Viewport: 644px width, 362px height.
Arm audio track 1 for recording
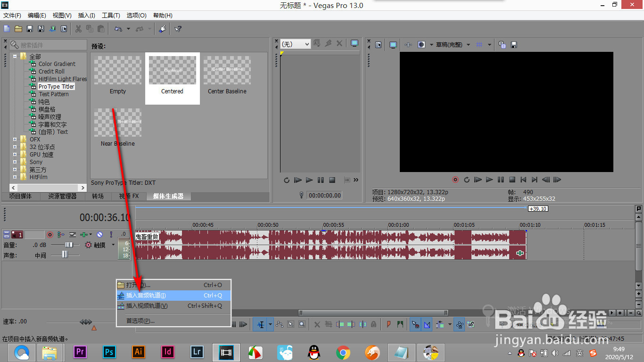(50, 235)
